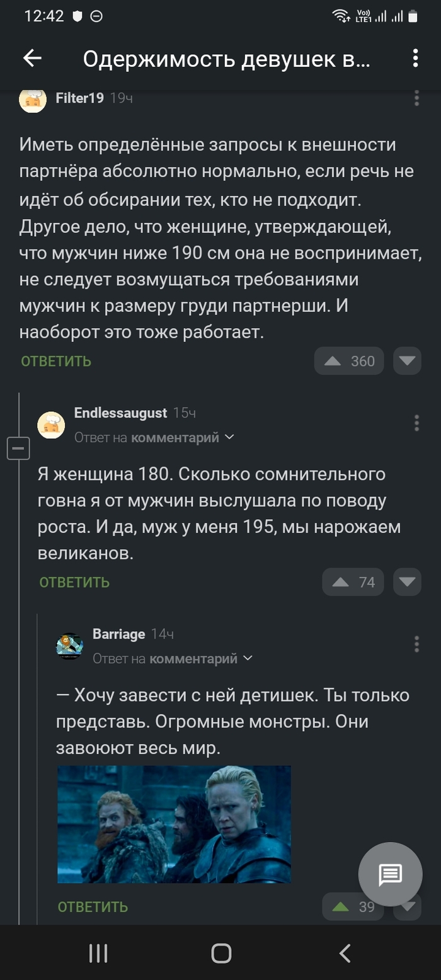441x980 pixels.
Task: Downvote Filter19's comment showing 360 votes
Action: (x=407, y=360)
